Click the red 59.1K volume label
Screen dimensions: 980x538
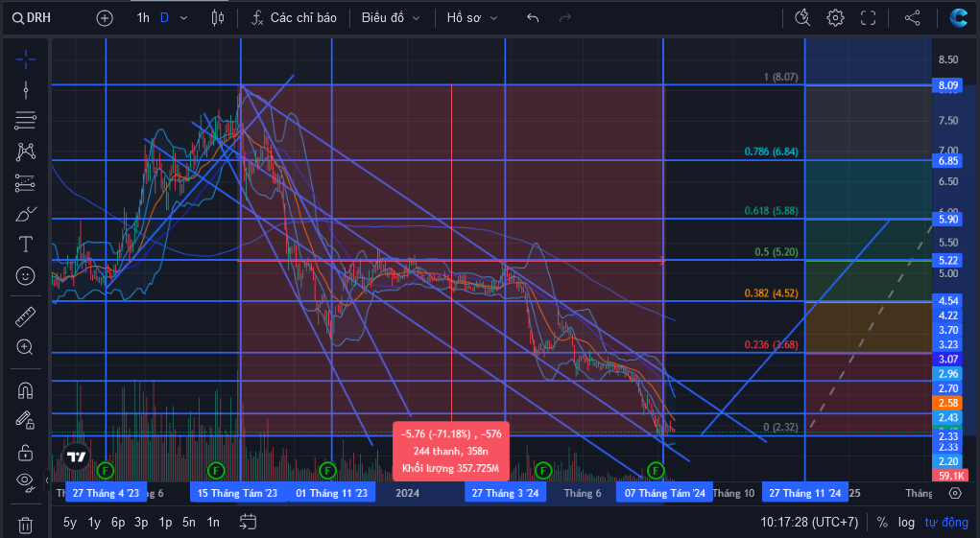click(x=950, y=477)
